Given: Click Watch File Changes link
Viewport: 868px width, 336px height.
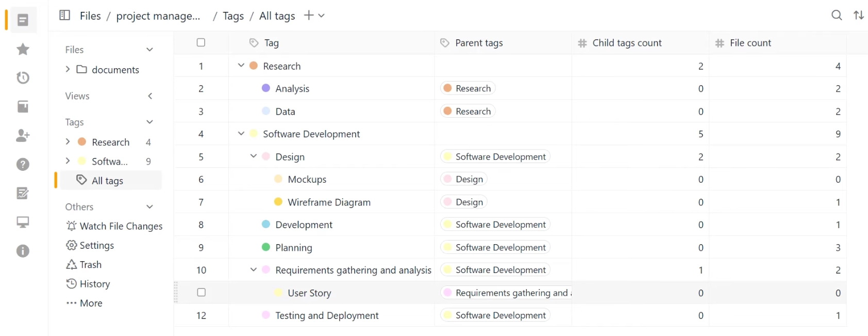Looking at the screenshot, I should tap(121, 226).
